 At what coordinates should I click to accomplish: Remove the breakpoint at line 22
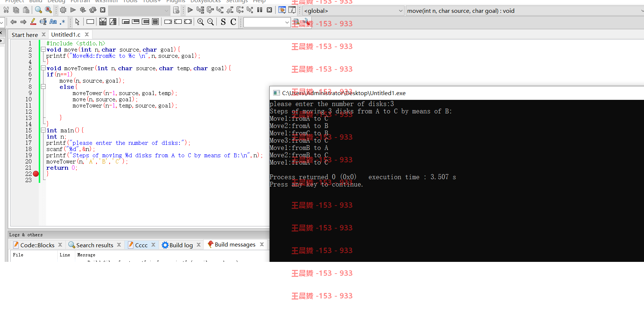click(36, 174)
